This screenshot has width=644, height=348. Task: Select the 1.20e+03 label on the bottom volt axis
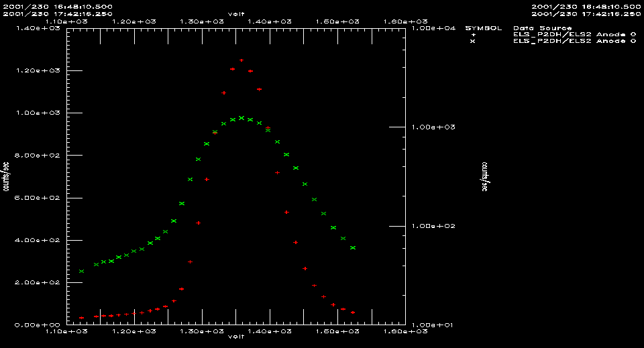coord(134,331)
